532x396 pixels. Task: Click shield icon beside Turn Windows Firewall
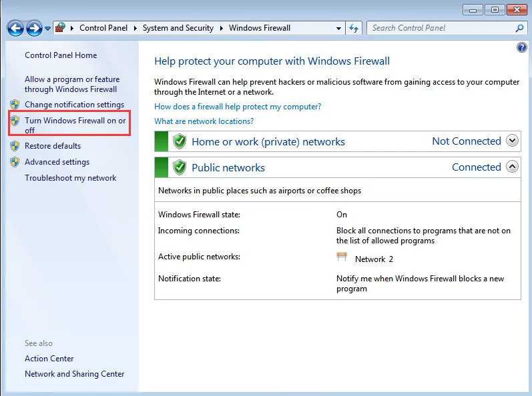[x=15, y=121]
